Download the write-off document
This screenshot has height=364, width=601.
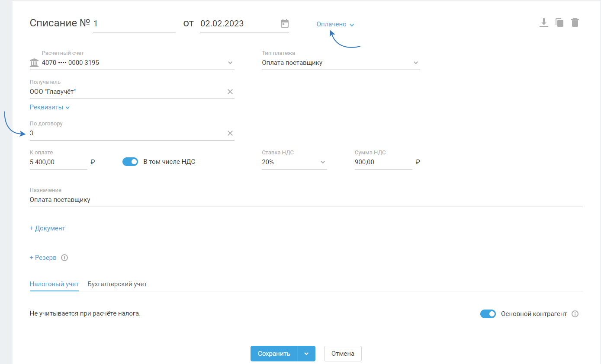tap(544, 23)
